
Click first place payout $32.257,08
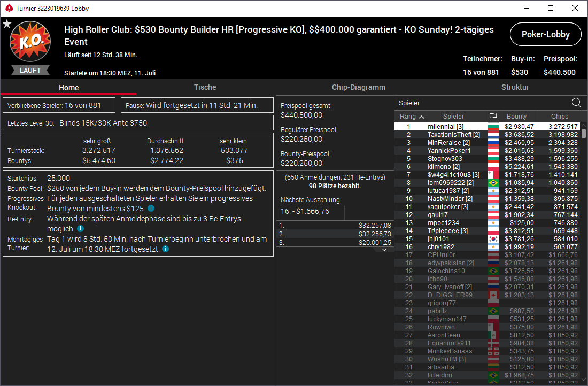[335, 226]
